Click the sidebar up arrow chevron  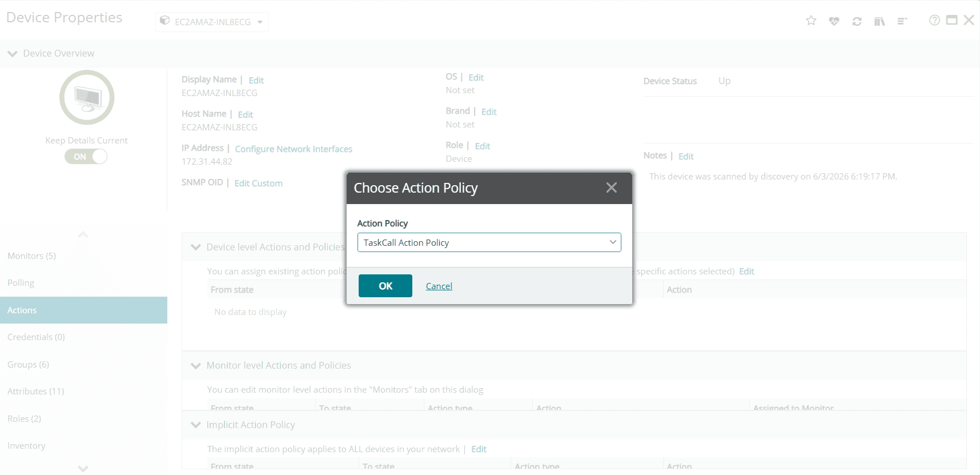pos(83,234)
